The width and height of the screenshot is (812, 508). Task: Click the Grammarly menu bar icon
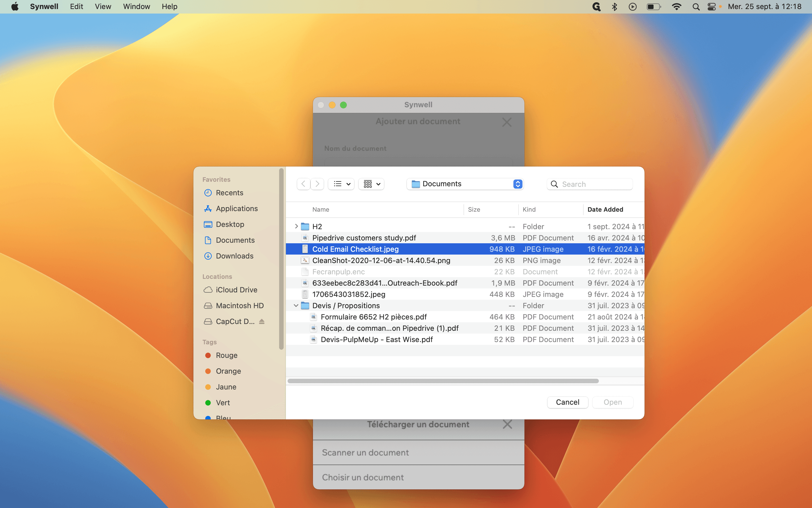(596, 6)
